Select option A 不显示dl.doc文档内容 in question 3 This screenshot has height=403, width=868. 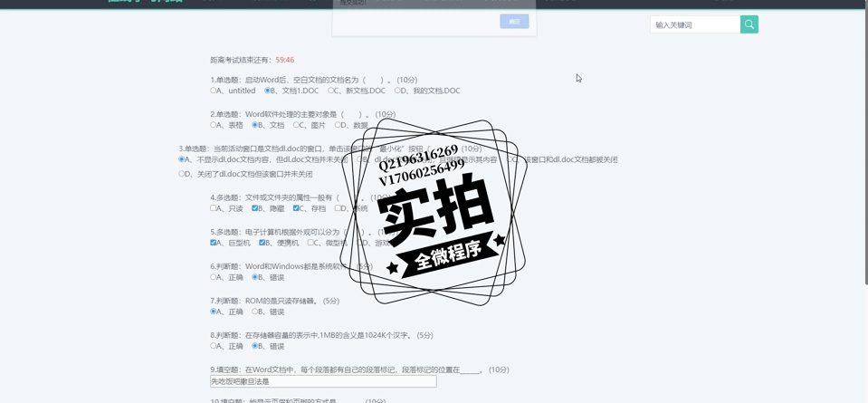pos(182,159)
